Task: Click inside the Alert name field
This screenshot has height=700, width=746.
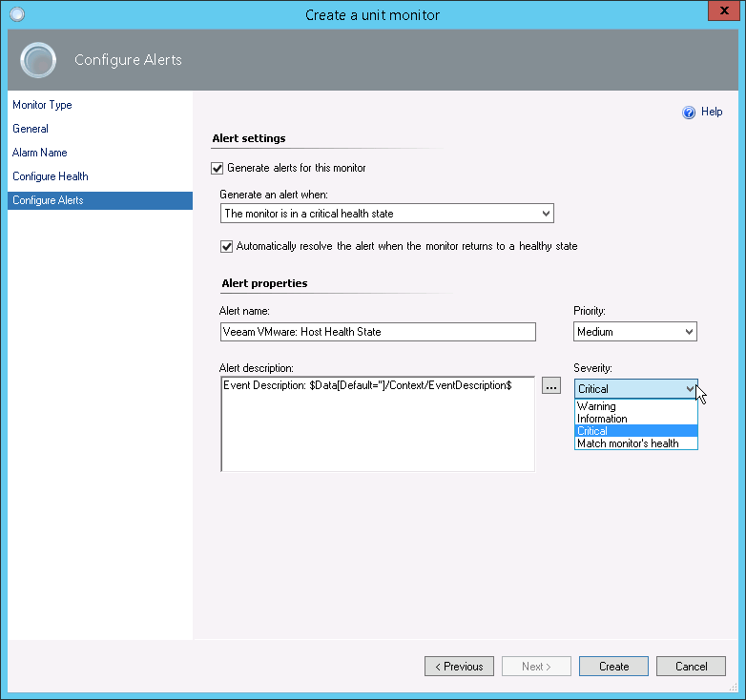Action: coord(378,332)
